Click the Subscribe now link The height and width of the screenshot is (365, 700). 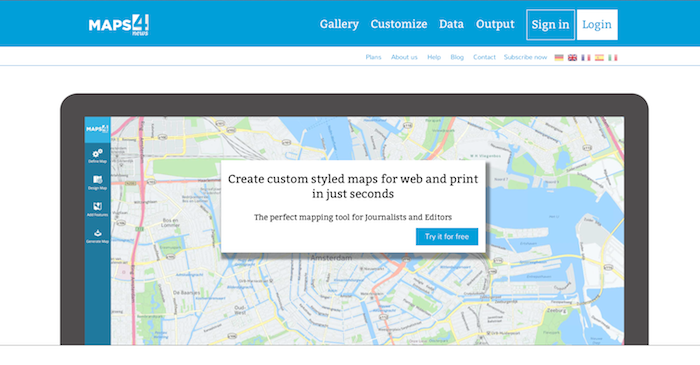[x=525, y=57]
